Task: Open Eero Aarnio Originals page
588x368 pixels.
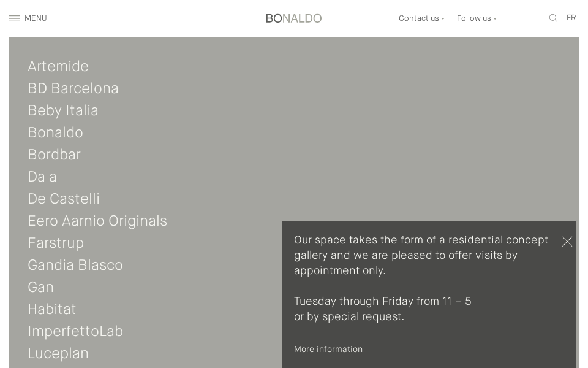Action: click(x=97, y=221)
